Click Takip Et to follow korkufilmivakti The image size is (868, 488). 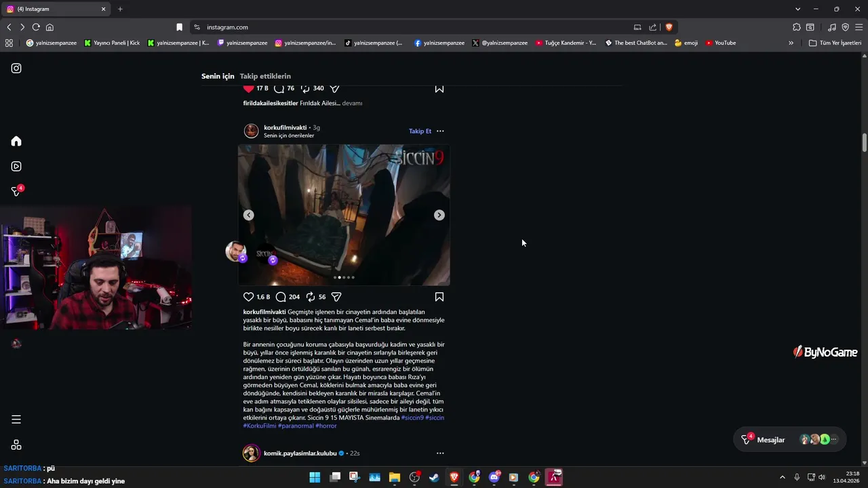pos(420,131)
